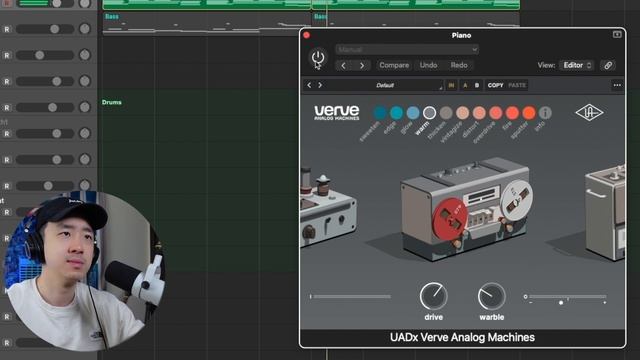Click the Drums track label in the arrangement

[x=111, y=102]
